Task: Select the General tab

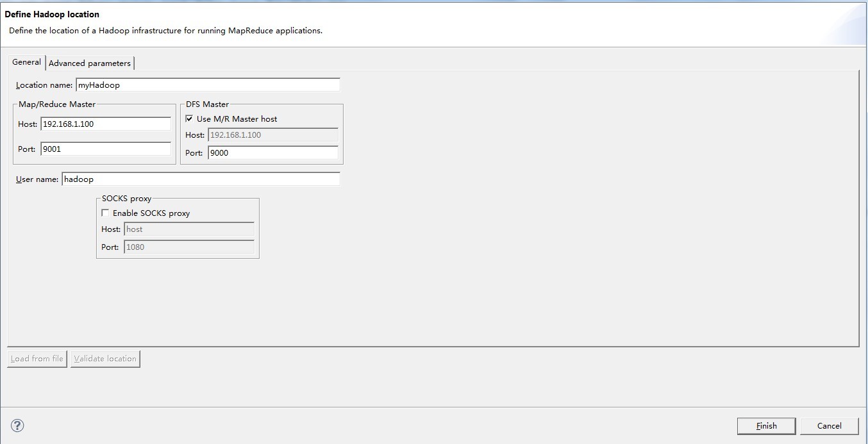Action: click(x=26, y=62)
